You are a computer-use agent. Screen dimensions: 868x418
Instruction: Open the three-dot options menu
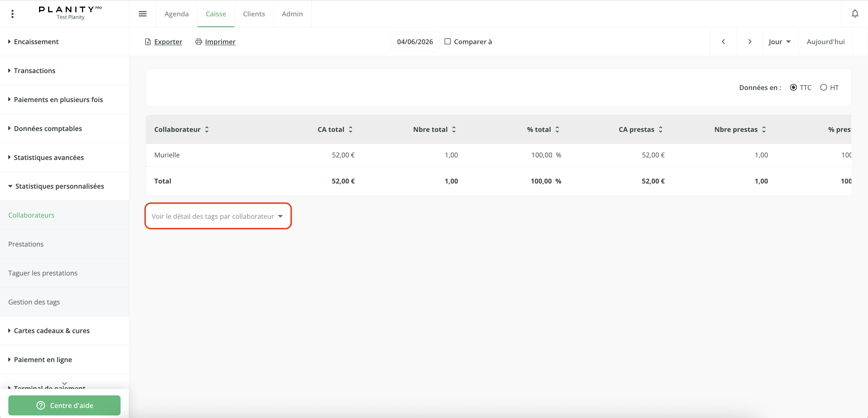(12, 14)
